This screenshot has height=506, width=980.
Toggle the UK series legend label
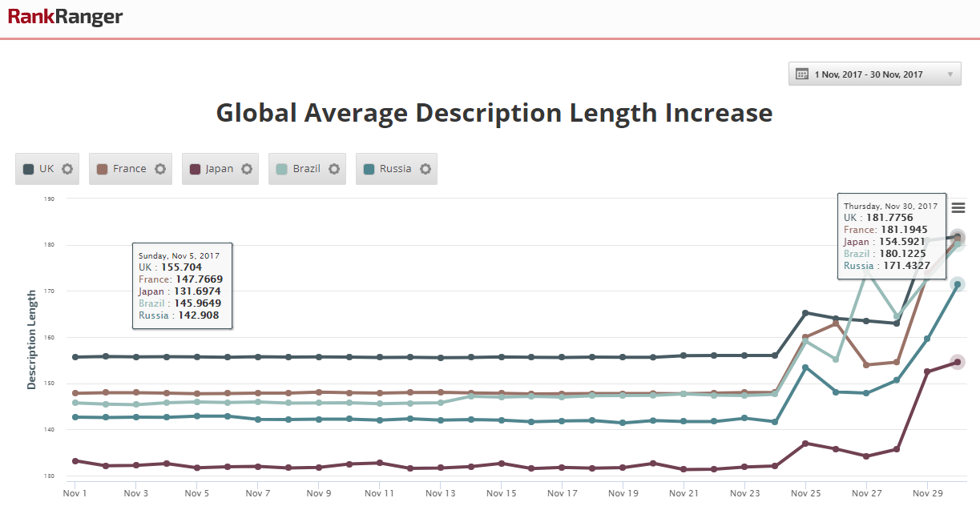(46, 169)
